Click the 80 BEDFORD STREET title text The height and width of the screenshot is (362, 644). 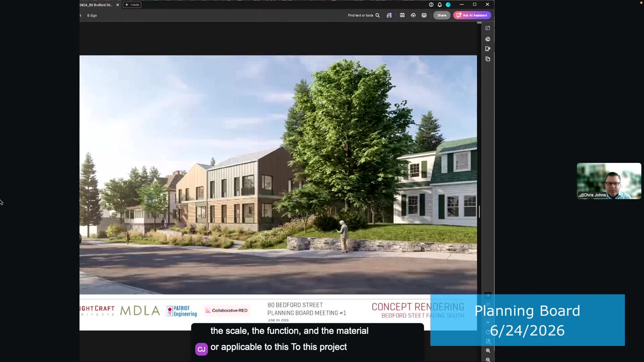tap(295, 305)
